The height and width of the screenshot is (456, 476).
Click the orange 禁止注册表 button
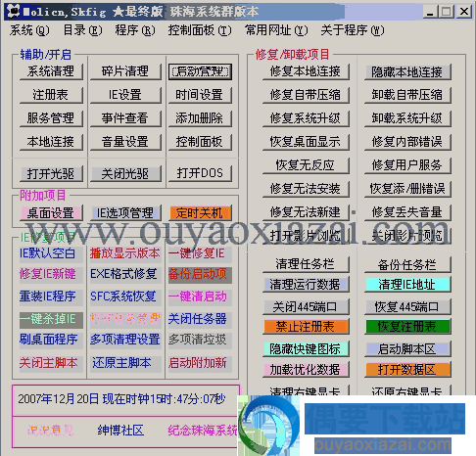click(x=306, y=326)
